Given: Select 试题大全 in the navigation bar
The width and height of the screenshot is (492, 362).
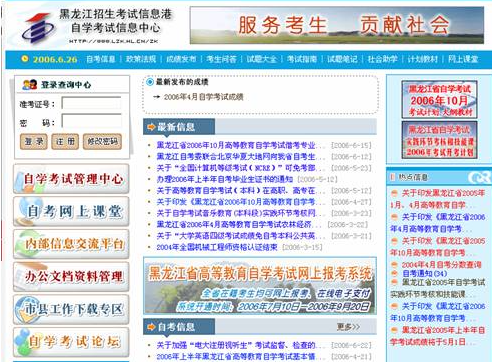Looking at the screenshot, I should (262, 59).
